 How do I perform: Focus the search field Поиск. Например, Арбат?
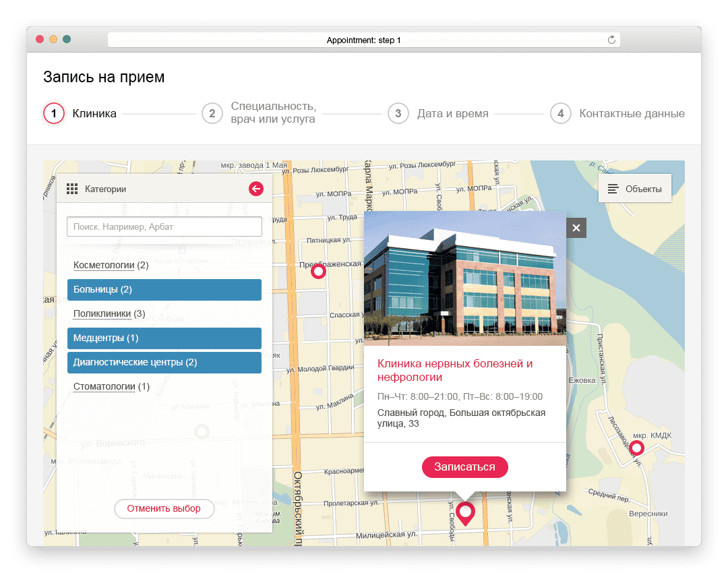click(x=164, y=227)
